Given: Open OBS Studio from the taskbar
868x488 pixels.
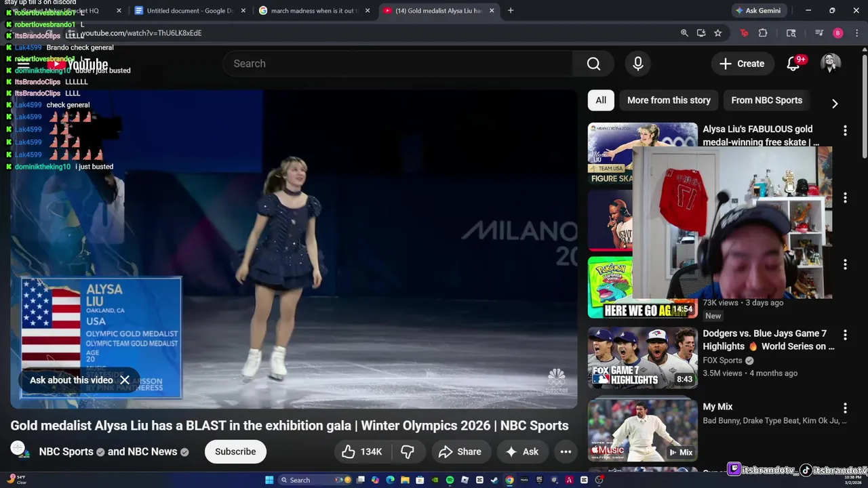Looking at the screenshot, I should (x=599, y=480).
